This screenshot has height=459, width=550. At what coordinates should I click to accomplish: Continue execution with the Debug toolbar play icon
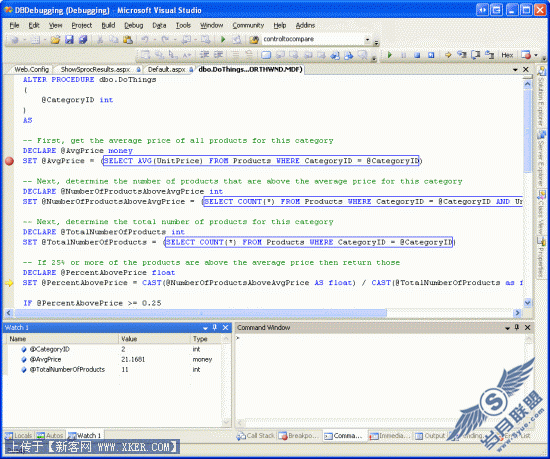[389, 55]
